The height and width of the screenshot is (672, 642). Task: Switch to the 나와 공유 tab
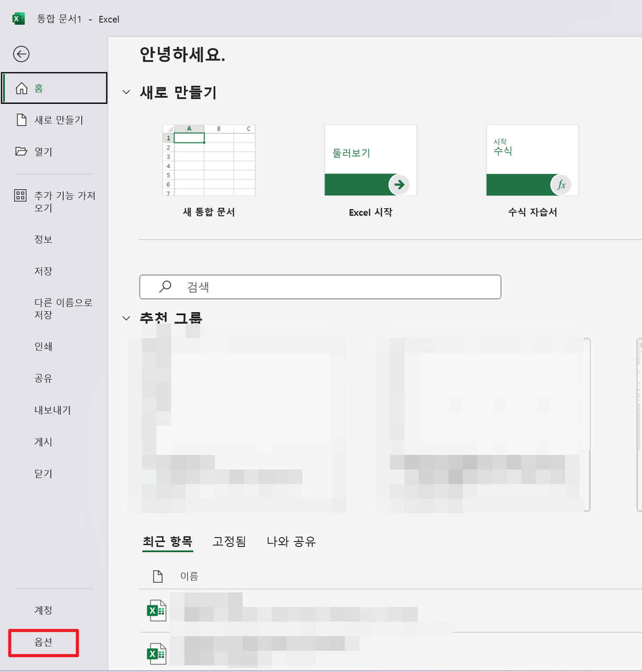(291, 542)
